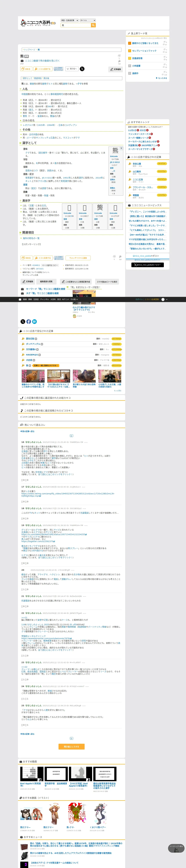This screenshot has height=868, width=186.
Task: Click megaphone icon beside 夏色花梨
Action: [x=23, y=339]
